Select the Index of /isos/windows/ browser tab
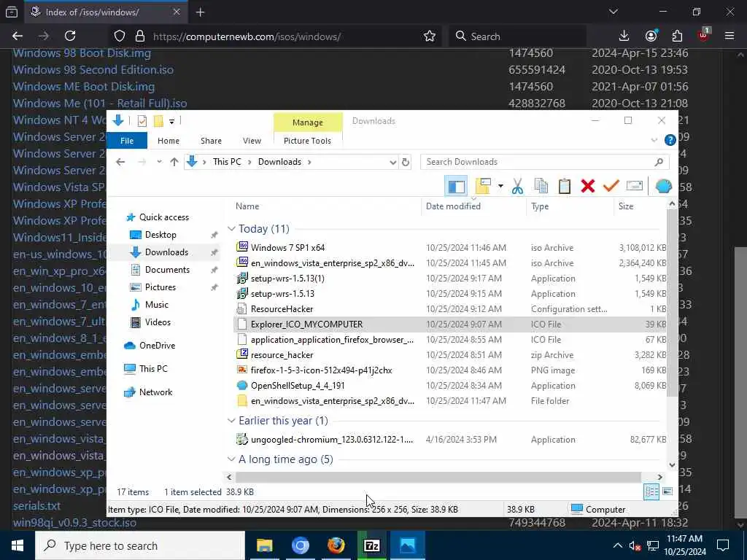747x560 pixels. [x=106, y=12]
